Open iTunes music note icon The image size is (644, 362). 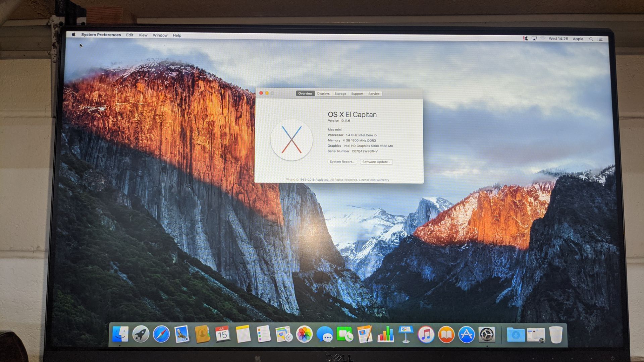coord(426,334)
